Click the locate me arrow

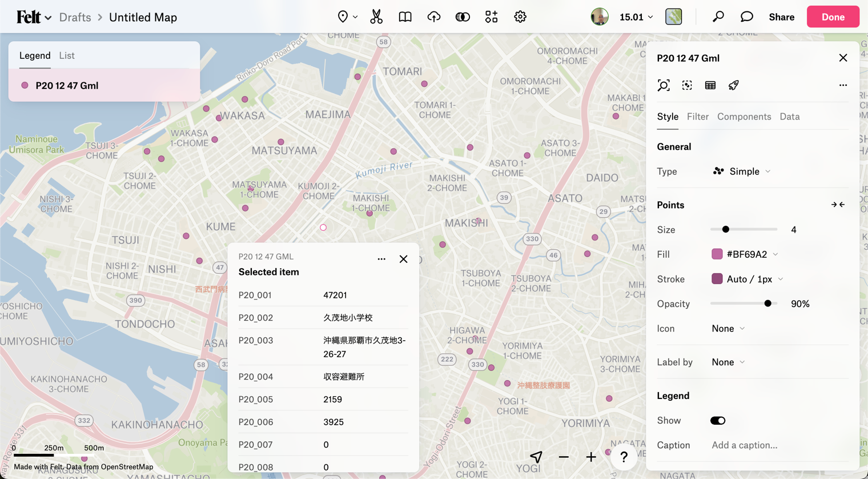point(536,457)
